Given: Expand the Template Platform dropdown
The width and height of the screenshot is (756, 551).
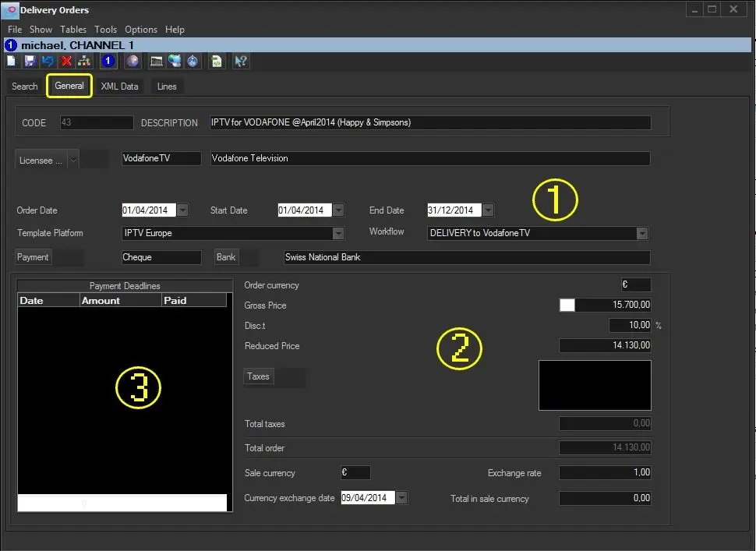Looking at the screenshot, I should (x=337, y=233).
